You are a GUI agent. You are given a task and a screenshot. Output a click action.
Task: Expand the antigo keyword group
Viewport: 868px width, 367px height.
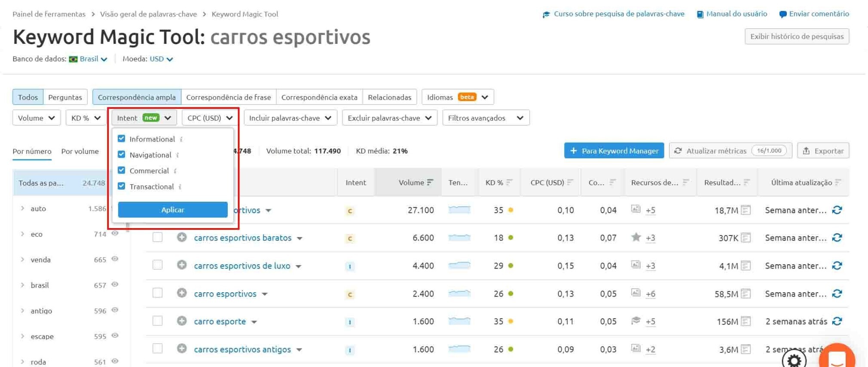click(x=22, y=311)
